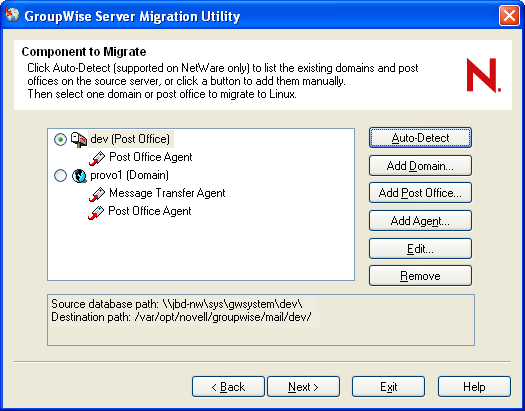Close the GroupWise Server Migration Utility window
This screenshot has width=525, height=411.
[509, 16]
